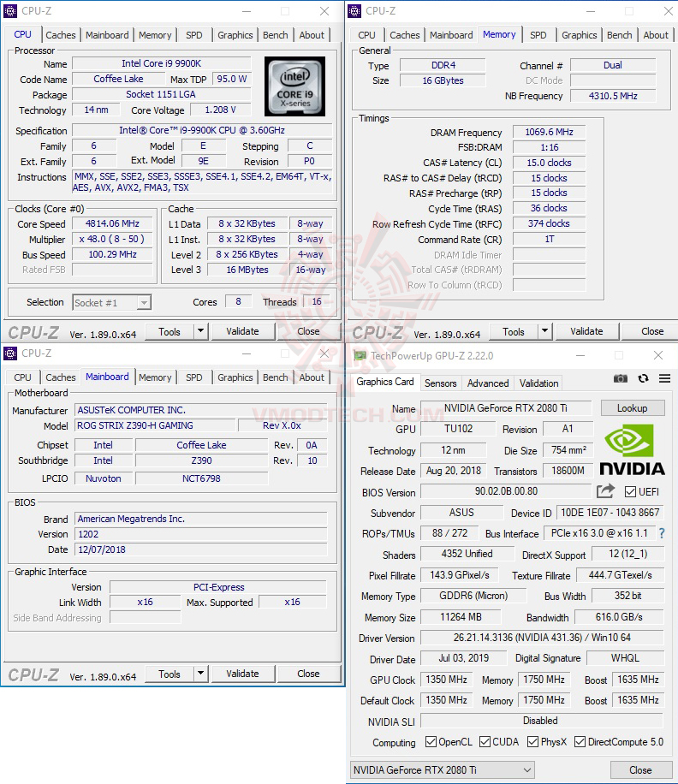This screenshot has height=784, width=678.
Task: Switch to GPU-Z Sensors tab
Action: pos(441,383)
